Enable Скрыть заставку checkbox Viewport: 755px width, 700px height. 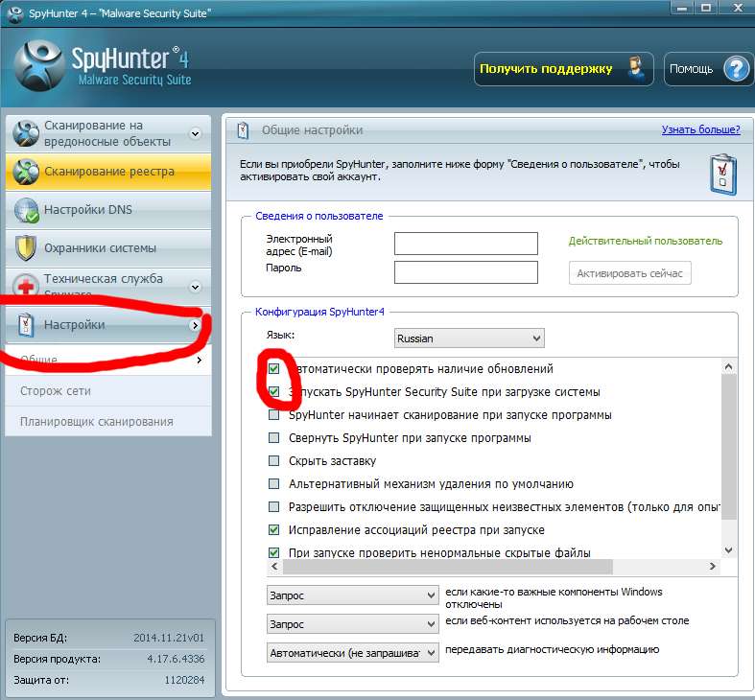click(274, 460)
